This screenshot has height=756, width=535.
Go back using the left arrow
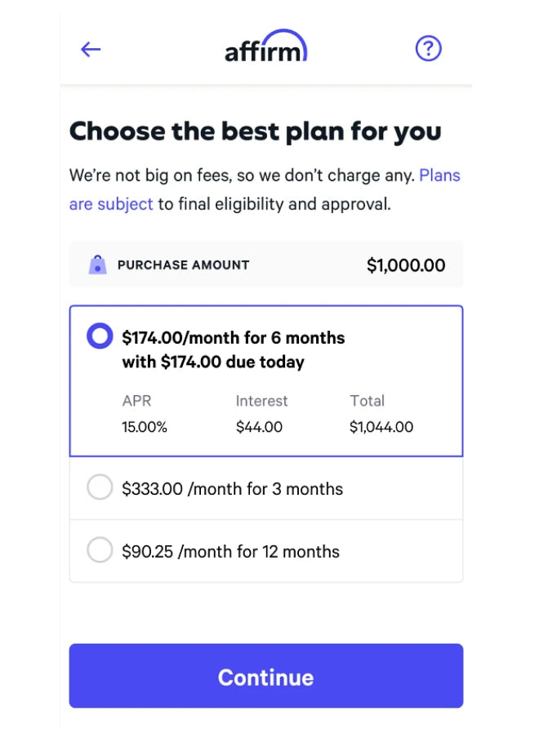(x=91, y=49)
